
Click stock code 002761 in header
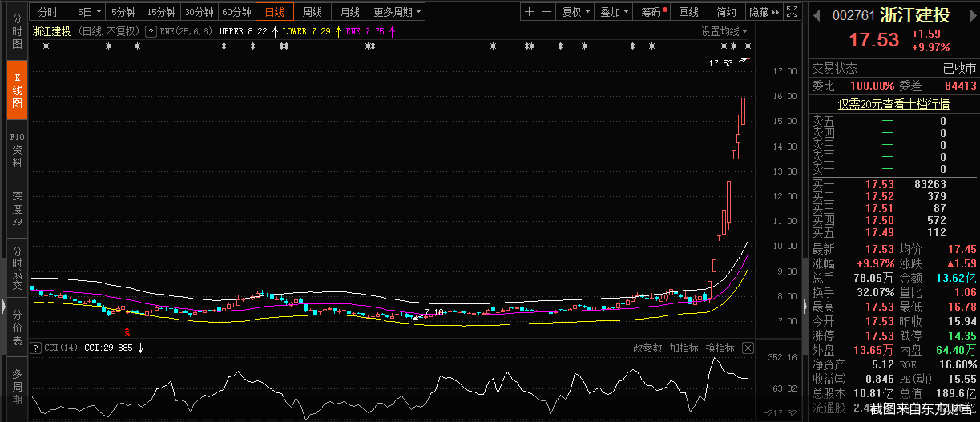[x=854, y=15]
